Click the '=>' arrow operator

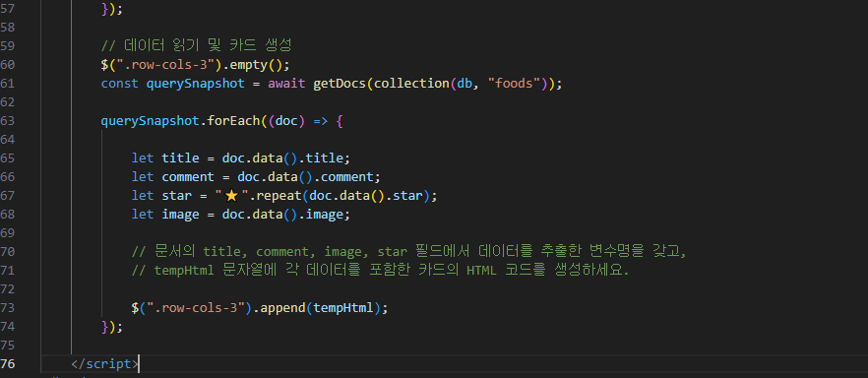[321, 121]
